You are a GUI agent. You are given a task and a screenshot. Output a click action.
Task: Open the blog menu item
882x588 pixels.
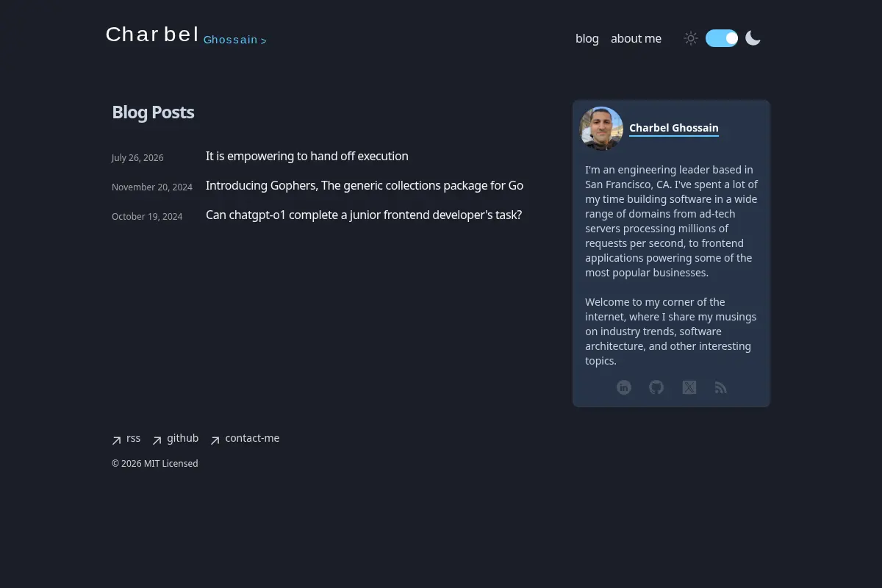587,38
